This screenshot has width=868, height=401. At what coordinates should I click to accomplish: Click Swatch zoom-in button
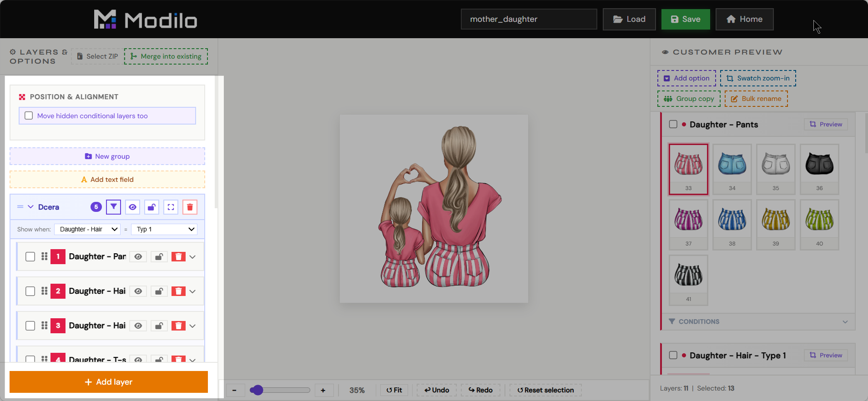point(758,78)
